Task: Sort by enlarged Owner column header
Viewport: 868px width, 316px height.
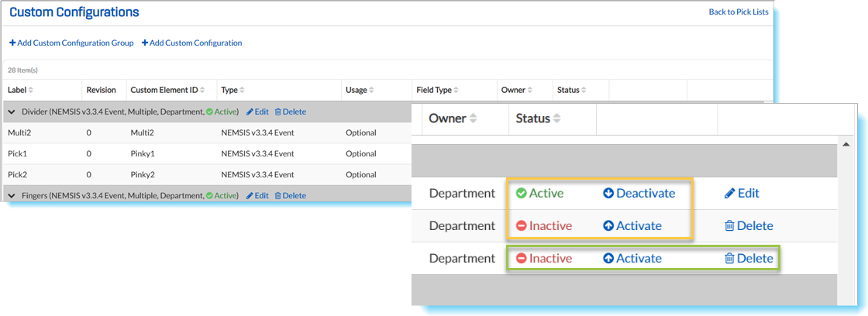Action: pos(453,118)
